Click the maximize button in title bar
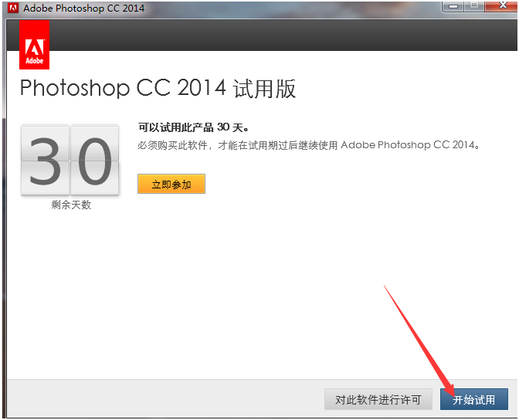The width and height of the screenshot is (519, 420). [x=474, y=5]
